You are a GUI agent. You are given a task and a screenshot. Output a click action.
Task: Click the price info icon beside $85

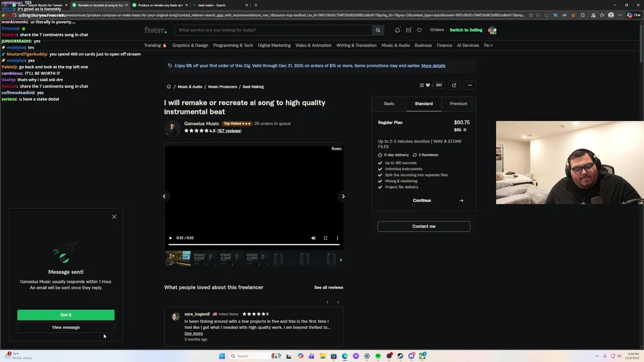(464, 130)
